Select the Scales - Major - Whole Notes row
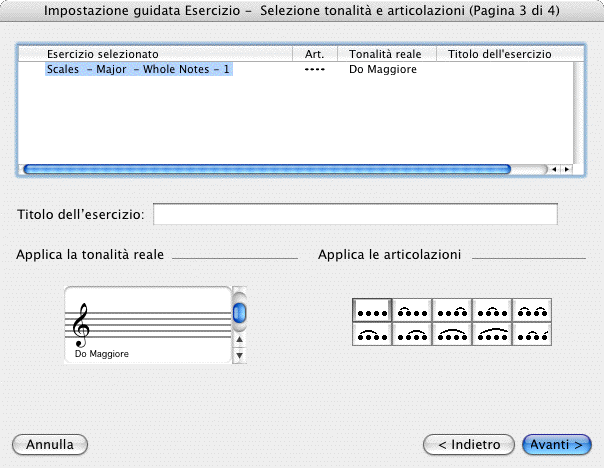Image resolution: width=604 pixels, height=468 pixels. pos(139,70)
